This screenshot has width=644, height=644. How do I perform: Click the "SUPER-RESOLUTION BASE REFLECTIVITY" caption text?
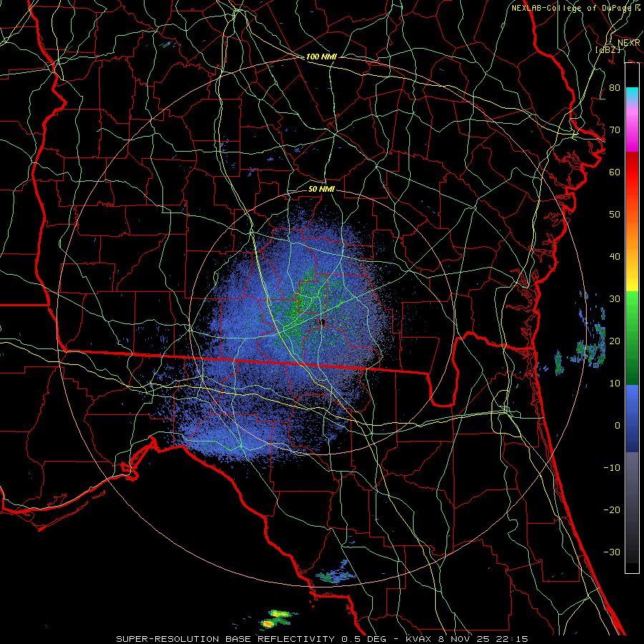pos(225,639)
